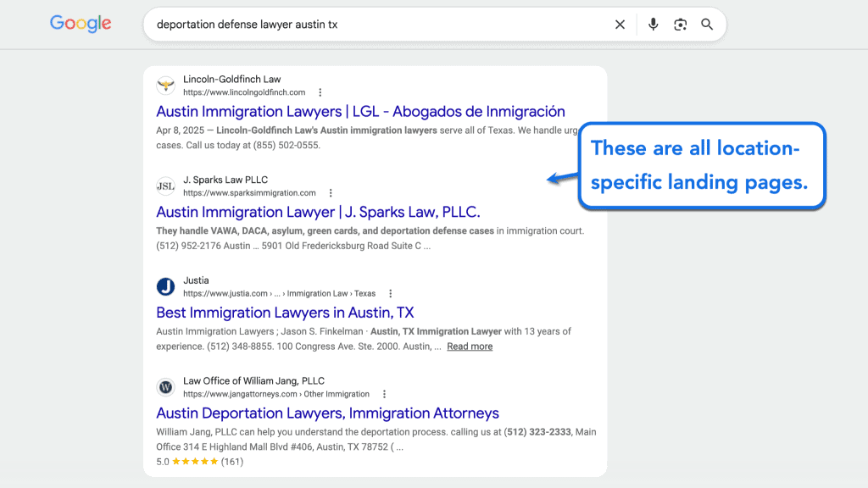Viewport: 868px width, 488px height.
Task: Click the (512) 323-2333 phone in the snippet
Action: [537, 432]
